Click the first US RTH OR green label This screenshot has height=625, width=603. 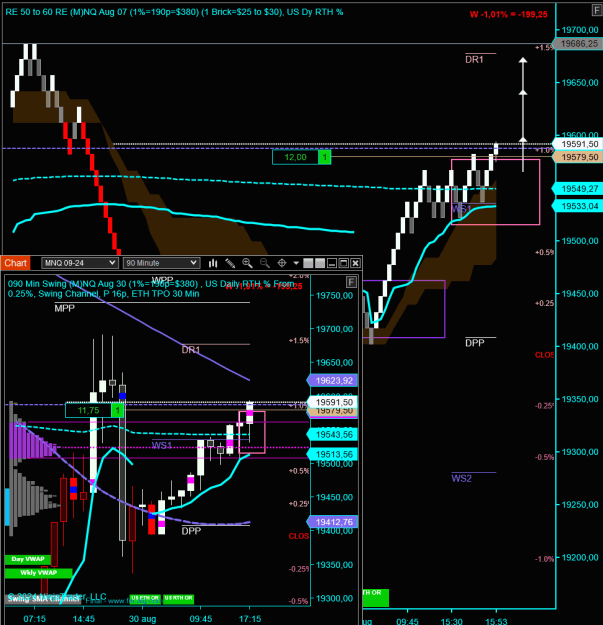coord(145,598)
